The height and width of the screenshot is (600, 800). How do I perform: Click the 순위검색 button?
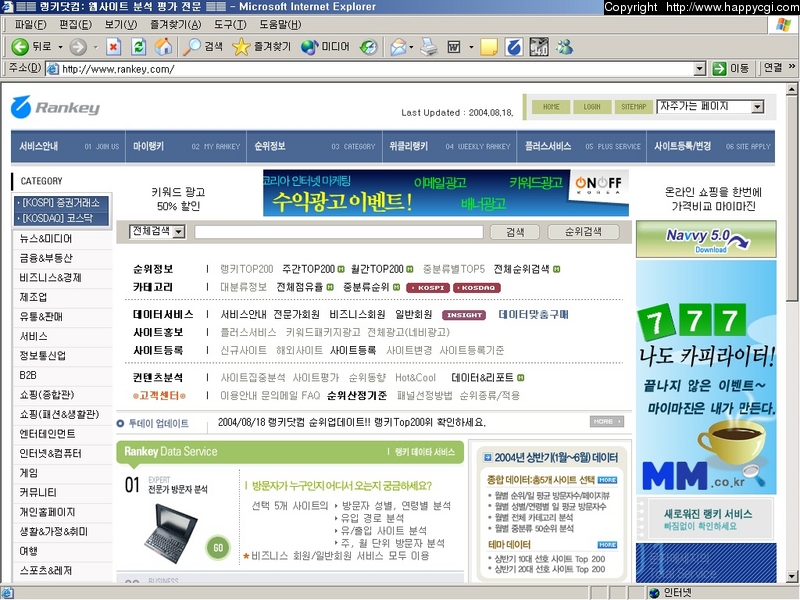tap(583, 232)
